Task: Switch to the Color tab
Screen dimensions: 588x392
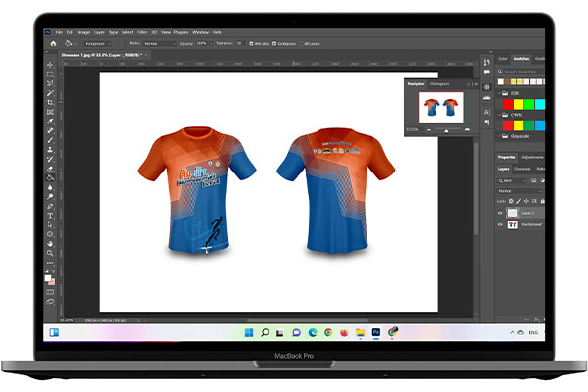Action: click(x=503, y=59)
